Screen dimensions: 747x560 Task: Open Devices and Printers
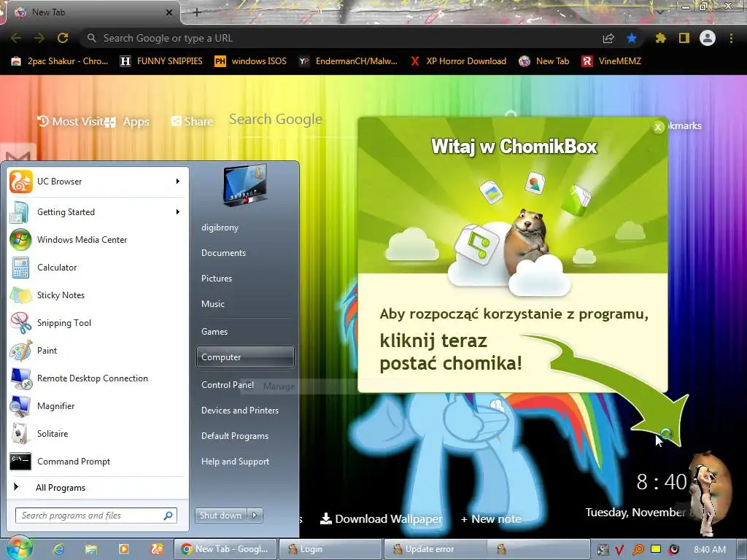coord(239,411)
